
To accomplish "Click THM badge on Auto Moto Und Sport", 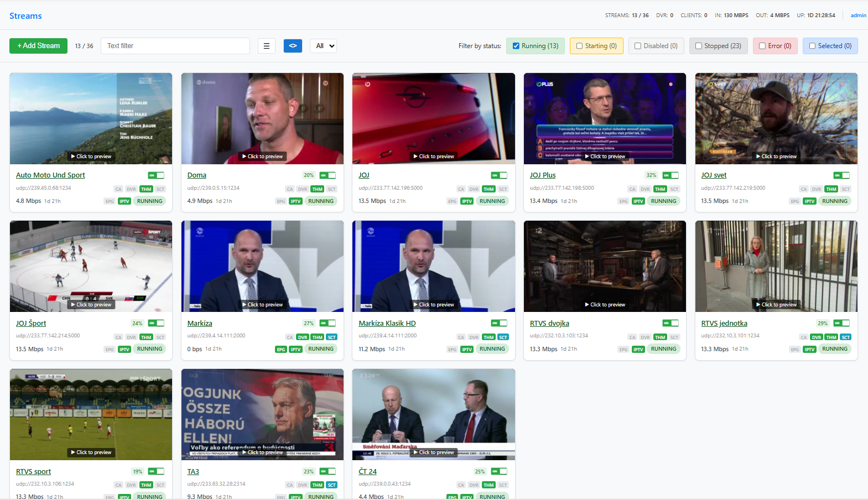I will click(x=146, y=189).
